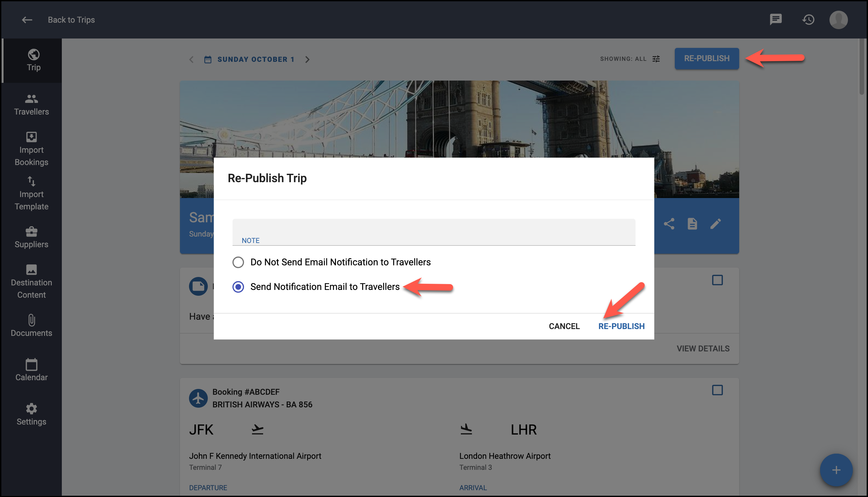Go to next day chevron
The width and height of the screenshot is (868, 497).
pos(307,60)
